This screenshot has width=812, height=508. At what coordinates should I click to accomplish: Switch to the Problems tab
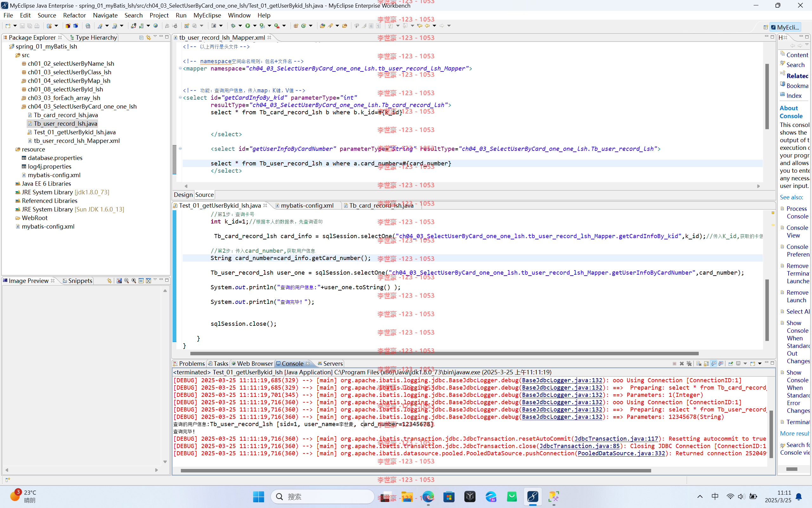(189, 364)
